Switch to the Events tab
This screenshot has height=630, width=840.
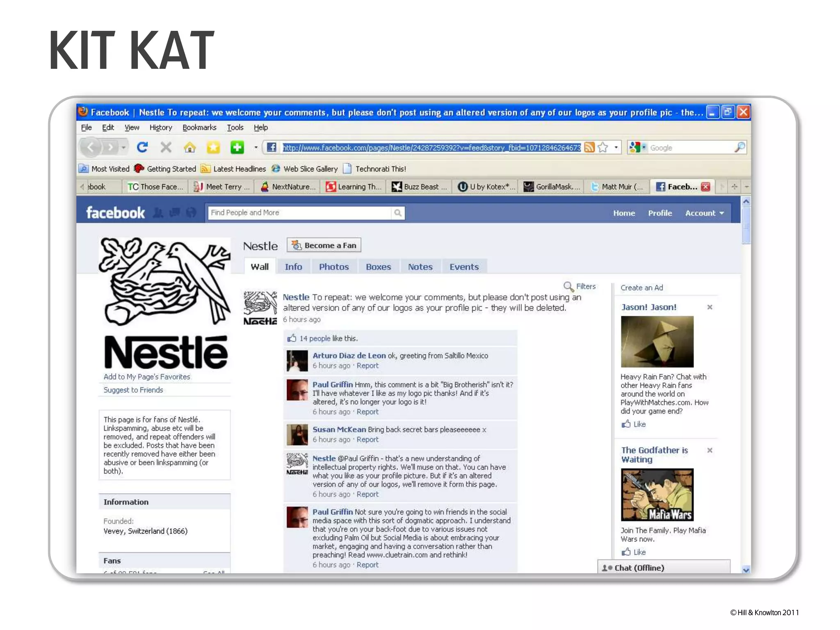click(464, 267)
